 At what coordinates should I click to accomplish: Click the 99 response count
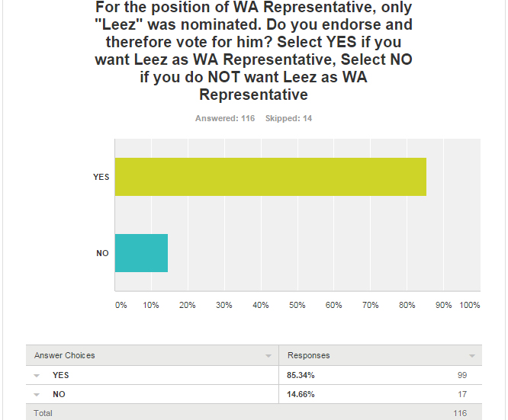462,375
